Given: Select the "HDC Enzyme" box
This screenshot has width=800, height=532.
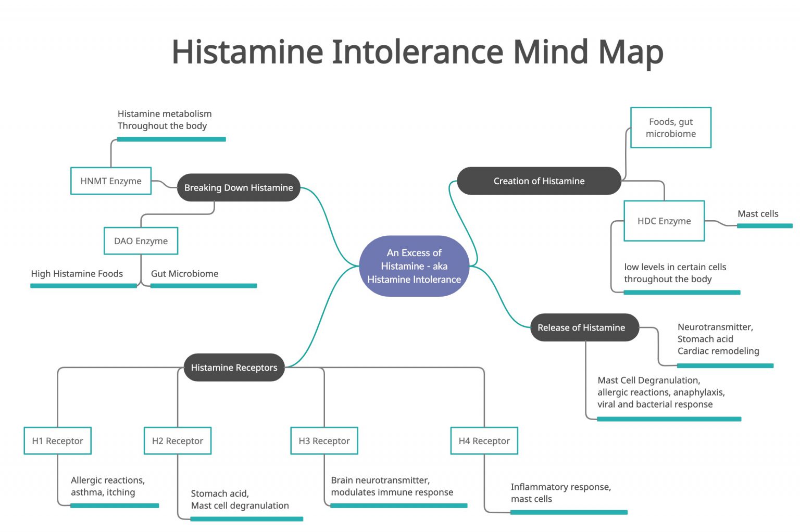Looking at the screenshot, I should [664, 221].
